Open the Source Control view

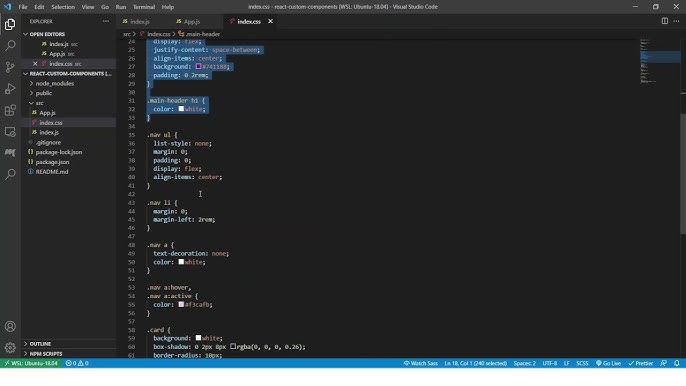(10, 67)
